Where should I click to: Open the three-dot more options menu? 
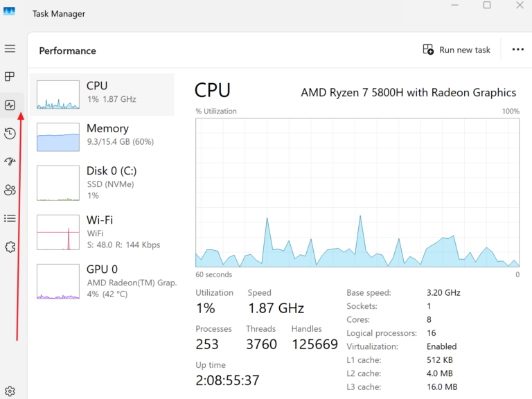coord(517,50)
